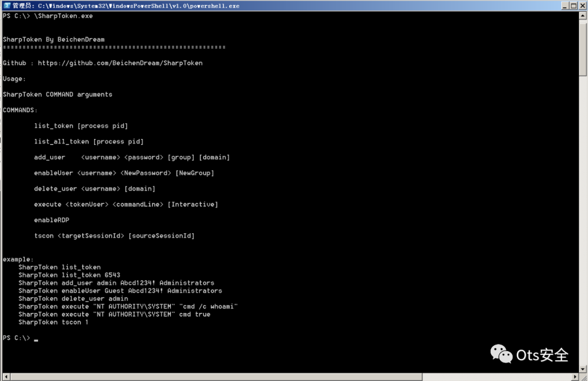Minimize the PowerShell window
This screenshot has width=588, height=381.
(x=565, y=5)
